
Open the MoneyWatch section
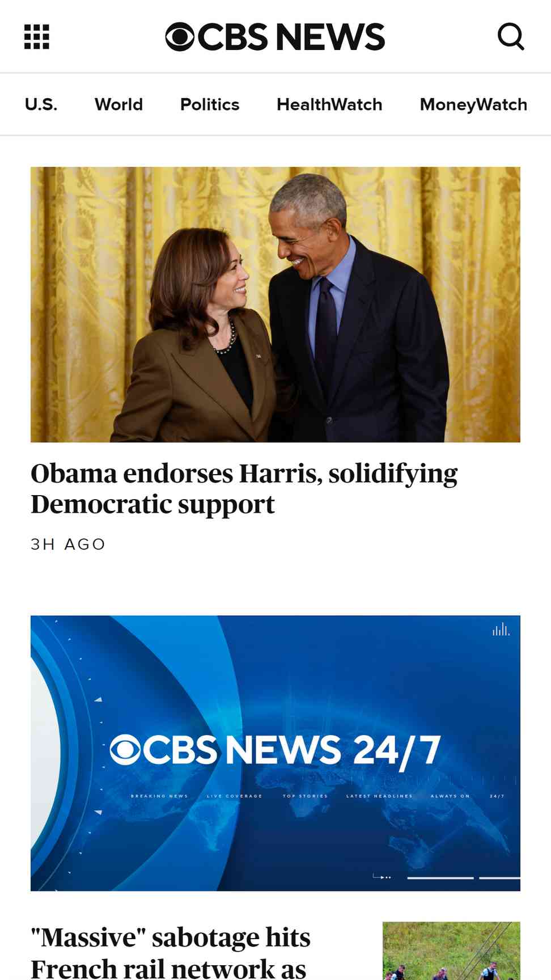point(473,104)
